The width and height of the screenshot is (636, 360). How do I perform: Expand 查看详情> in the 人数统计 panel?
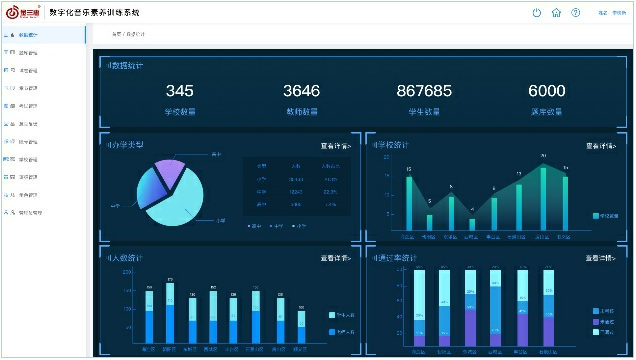tap(335, 258)
